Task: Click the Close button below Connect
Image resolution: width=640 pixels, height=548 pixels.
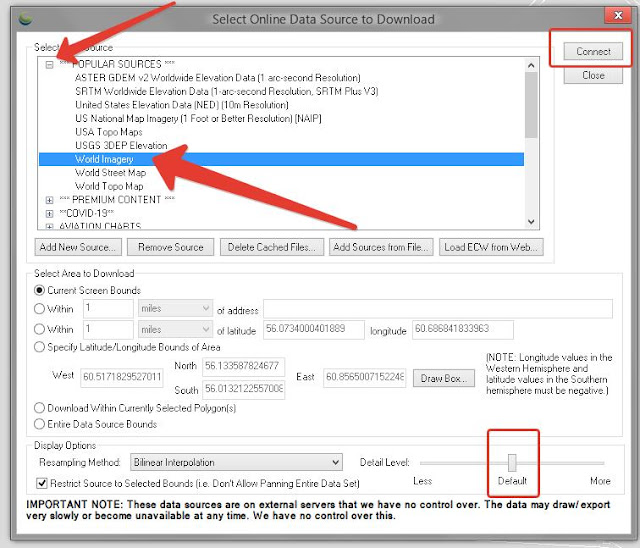Action: [593, 75]
